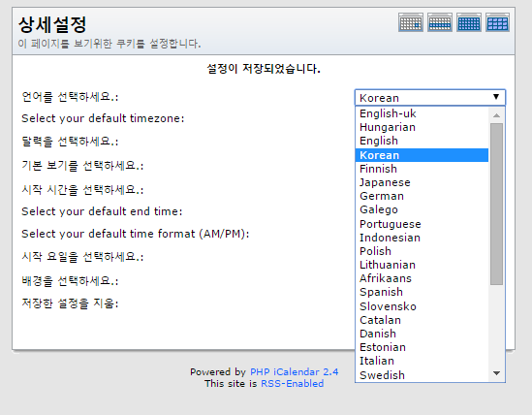Collapse the Korean language dropdown arrow
Viewport: 532px width, 415px height.
pyautogui.click(x=496, y=97)
